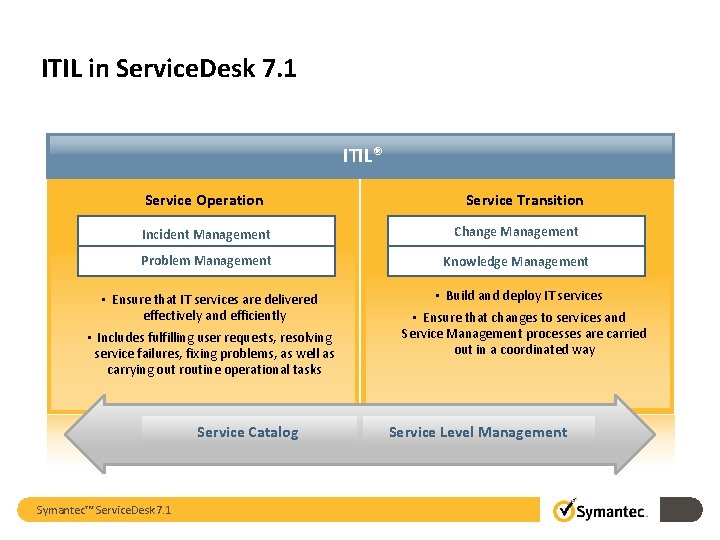Select the Problem Management box
The width and height of the screenshot is (720, 540).
tap(206, 261)
